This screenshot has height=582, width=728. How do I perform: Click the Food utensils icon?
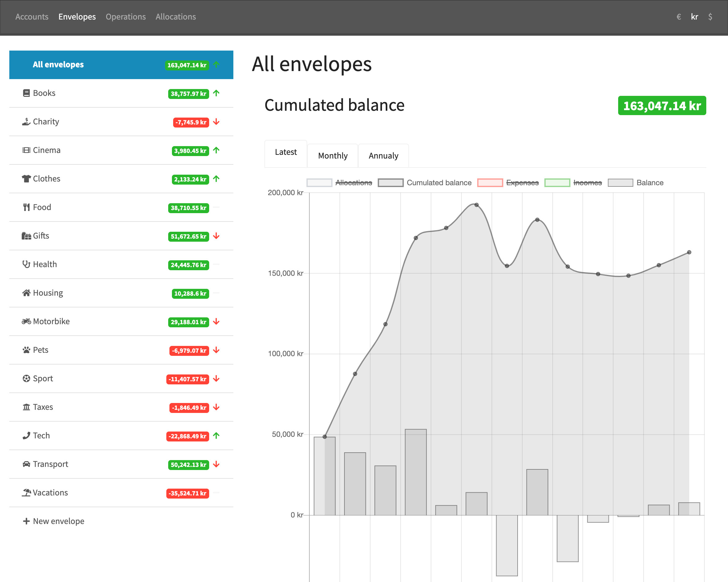coord(26,207)
